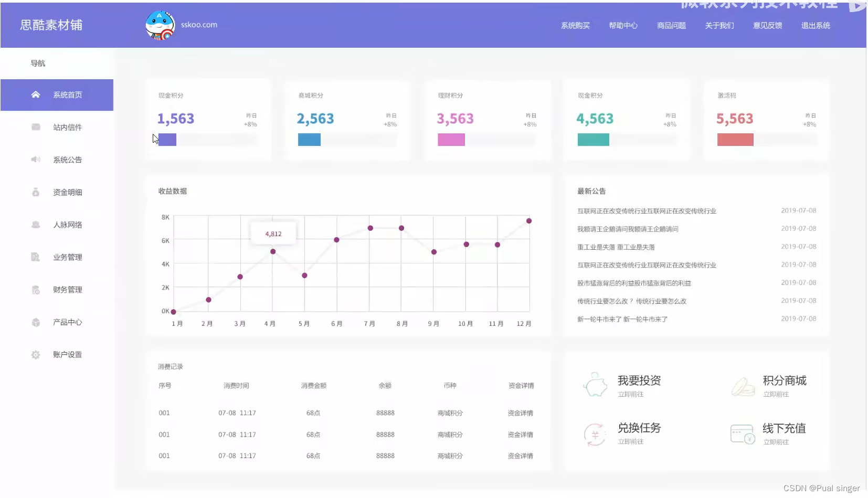The height and width of the screenshot is (498, 868).
Task: Click the coins icon for 积分商城
Action: coord(743,386)
